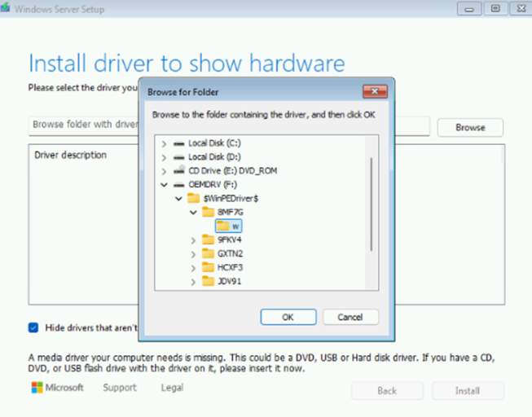The height and width of the screenshot is (417, 532).
Task: Select the GXTN2 folder name
Action: coord(230,254)
